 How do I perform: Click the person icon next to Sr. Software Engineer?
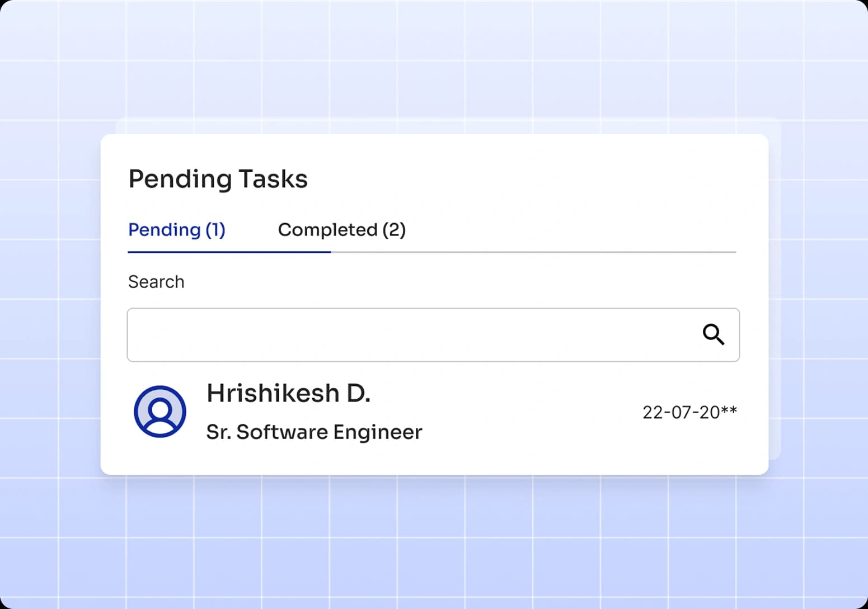pyautogui.click(x=160, y=412)
